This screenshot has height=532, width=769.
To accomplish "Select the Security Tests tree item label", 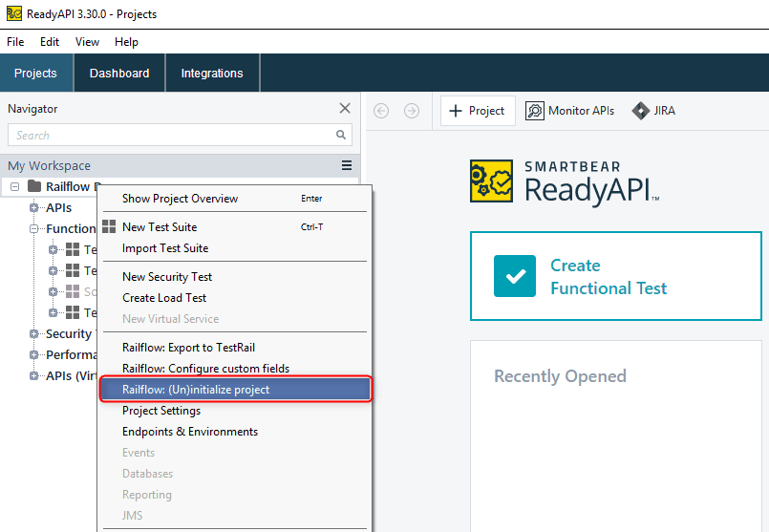I will pos(71,334).
